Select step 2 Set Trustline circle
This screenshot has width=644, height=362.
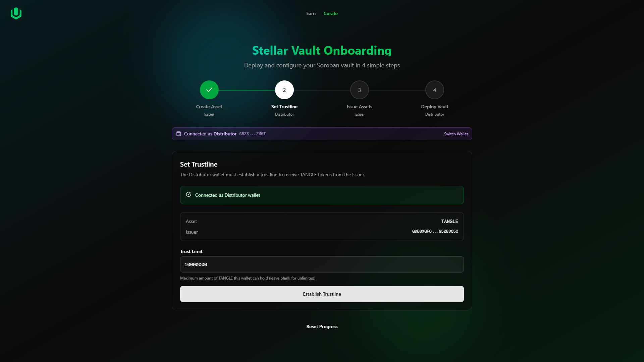click(284, 90)
